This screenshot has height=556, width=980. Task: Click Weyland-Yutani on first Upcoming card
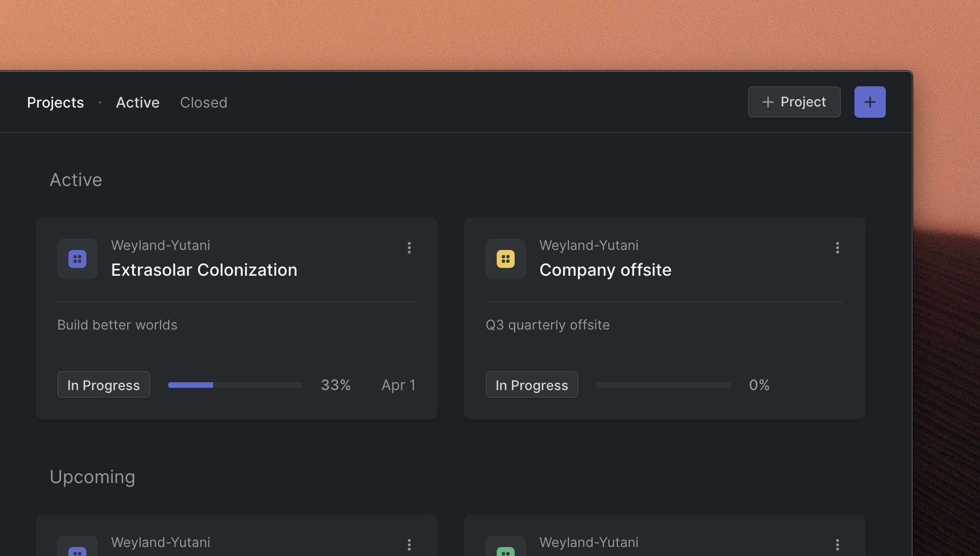161,543
